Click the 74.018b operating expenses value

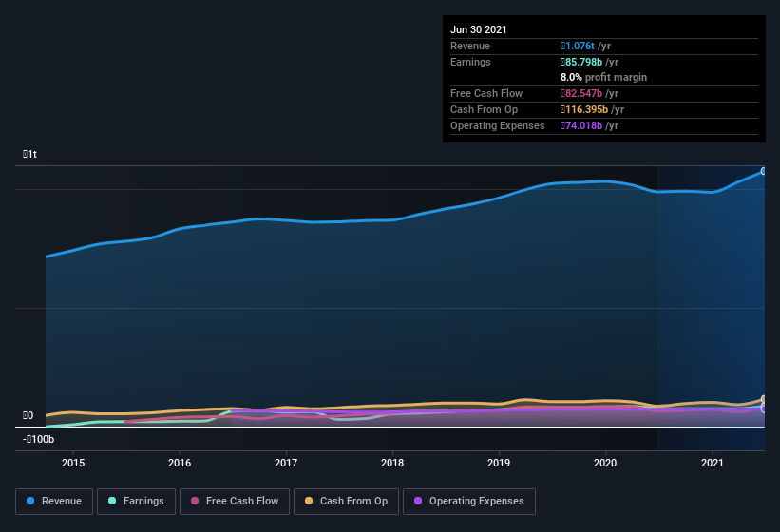(581, 125)
